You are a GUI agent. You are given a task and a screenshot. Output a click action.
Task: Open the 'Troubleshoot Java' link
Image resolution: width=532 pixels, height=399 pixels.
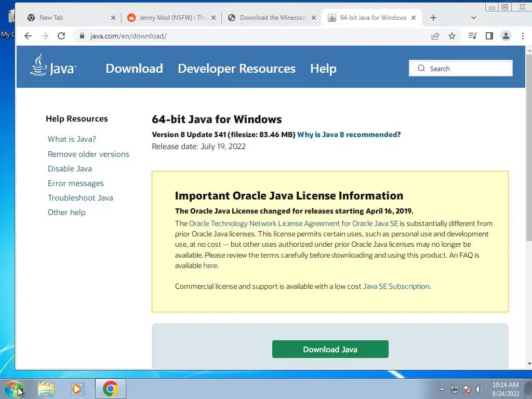point(81,198)
